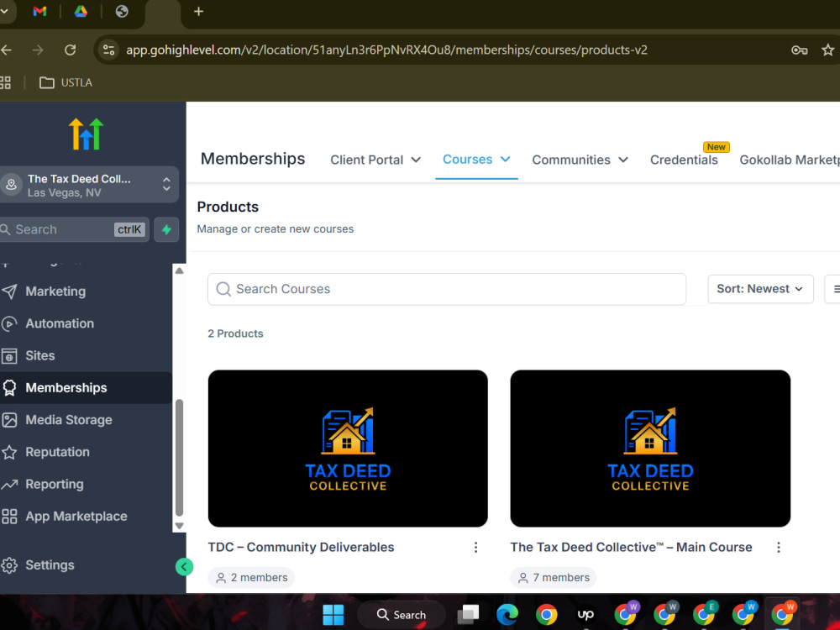
Task: Click the sidebar Search field
Action: click(74, 229)
